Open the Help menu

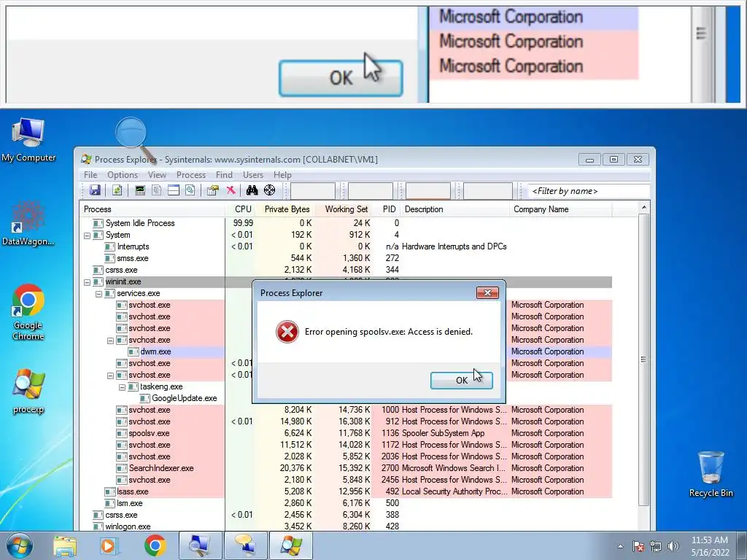282,175
